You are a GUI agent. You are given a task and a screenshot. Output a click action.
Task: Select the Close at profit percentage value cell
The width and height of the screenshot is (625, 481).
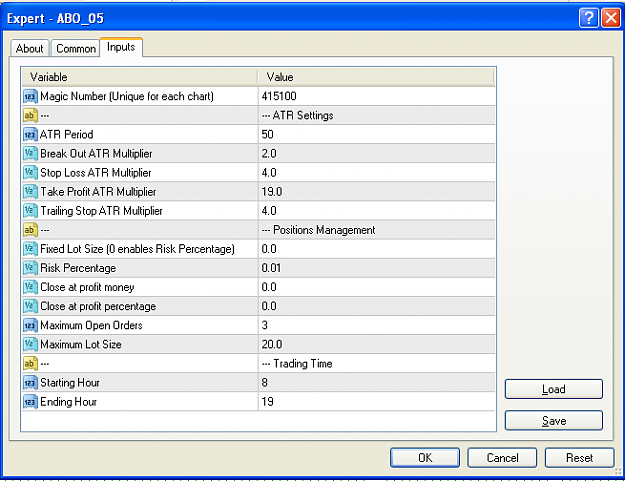(x=377, y=306)
